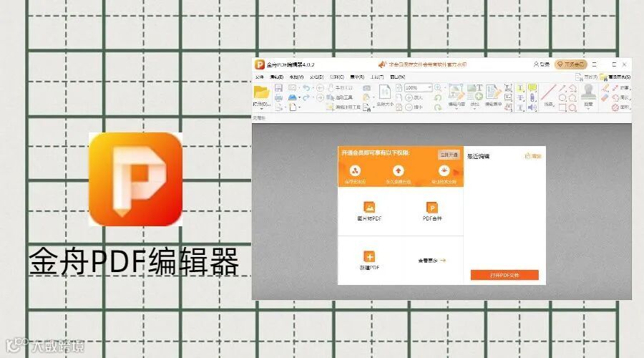Go to next view with right circle arrow
644x358 pixels.
[320, 98]
